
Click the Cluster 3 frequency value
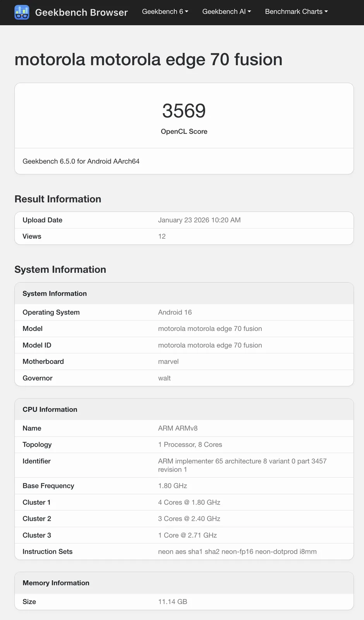pyautogui.click(x=187, y=535)
